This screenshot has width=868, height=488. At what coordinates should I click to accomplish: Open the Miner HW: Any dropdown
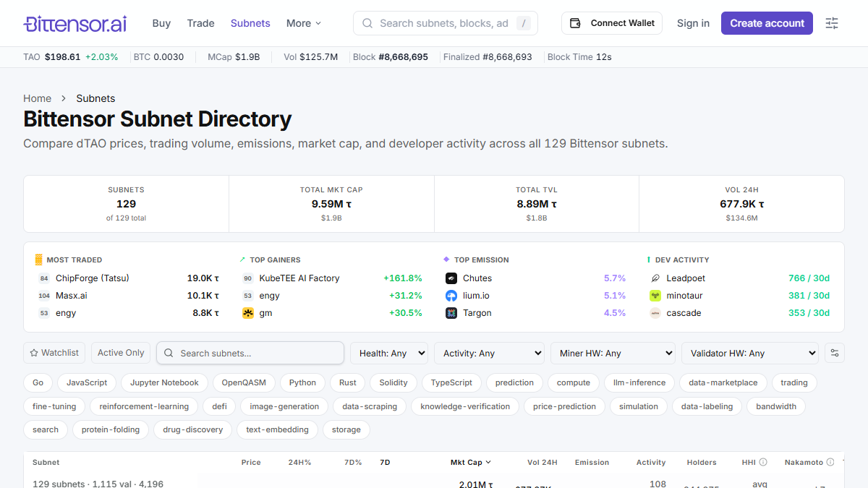613,353
